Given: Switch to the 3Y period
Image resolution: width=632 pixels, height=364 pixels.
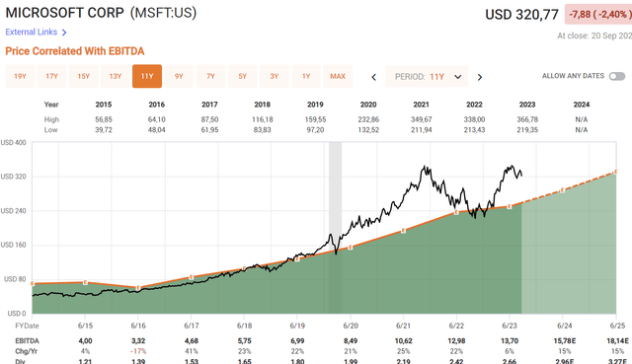Looking at the screenshot, I should coord(275,76).
